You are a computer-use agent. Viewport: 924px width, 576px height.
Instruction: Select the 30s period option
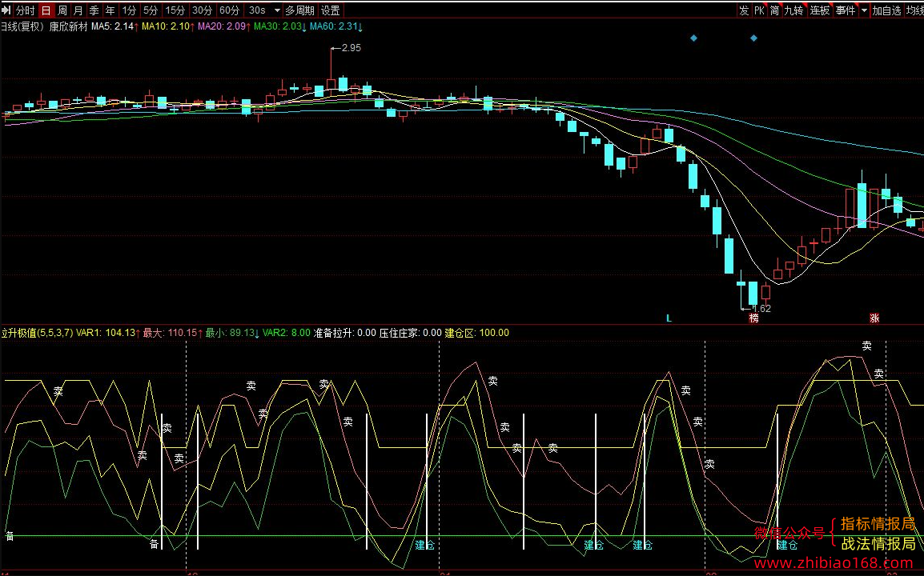[x=257, y=10]
